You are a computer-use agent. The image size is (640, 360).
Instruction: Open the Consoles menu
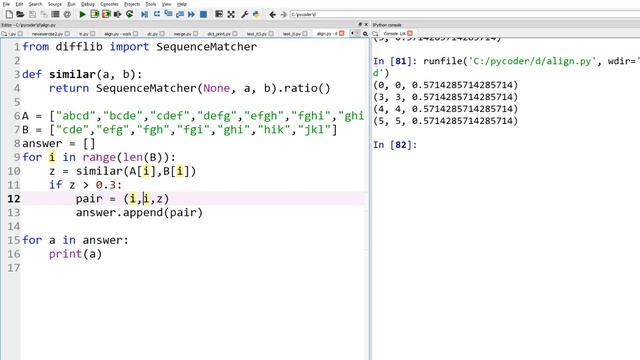[109, 4]
